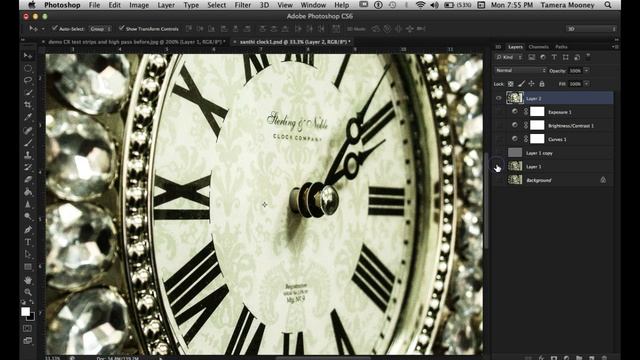This screenshot has height=360, width=640.
Task: Hide Layer 2 using its eye icon
Action: (498, 98)
